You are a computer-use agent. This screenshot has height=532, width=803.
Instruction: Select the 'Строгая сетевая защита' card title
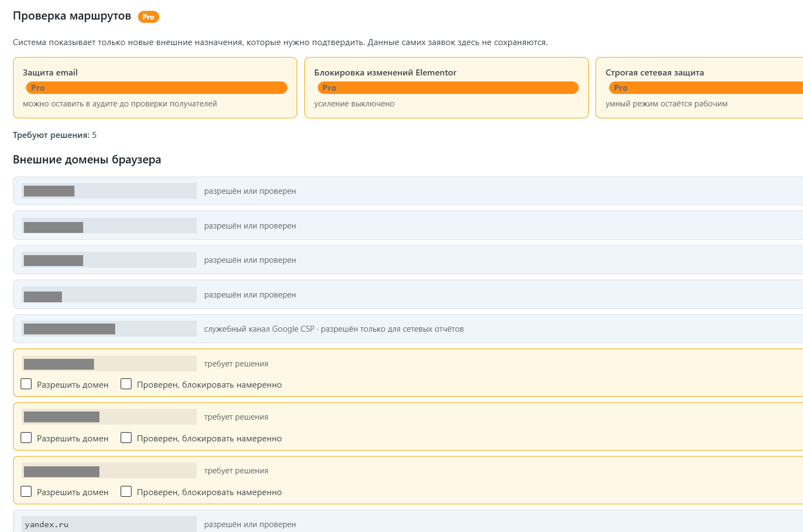(x=655, y=73)
